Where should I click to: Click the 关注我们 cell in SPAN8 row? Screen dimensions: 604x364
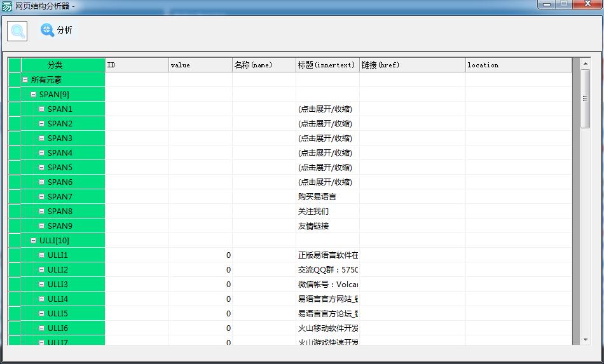click(x=327, y=212)
